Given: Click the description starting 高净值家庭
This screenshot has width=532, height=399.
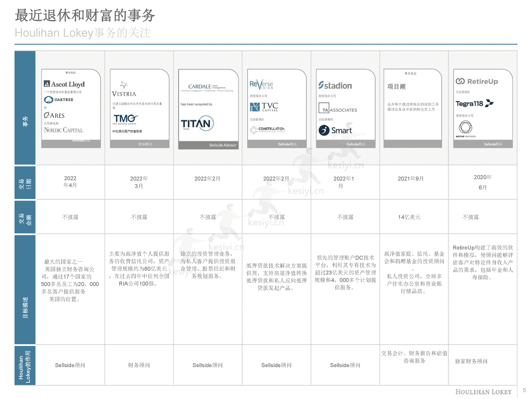Looking at the screenshot, I should click(x=414, y=273).
